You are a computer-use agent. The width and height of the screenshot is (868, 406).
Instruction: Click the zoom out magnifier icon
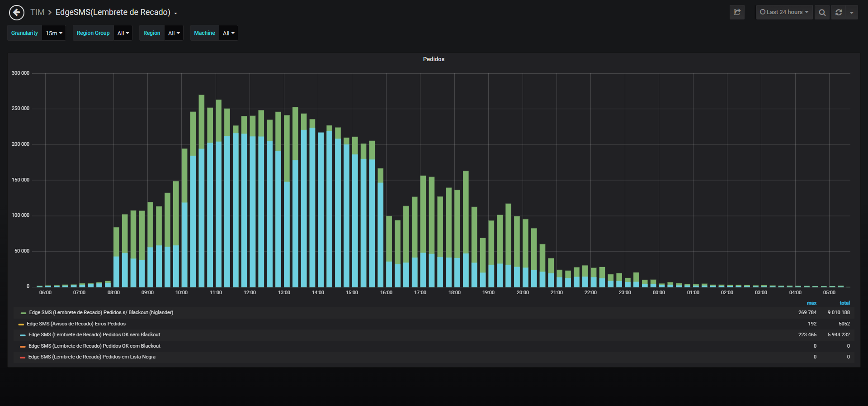coord(822,12)
